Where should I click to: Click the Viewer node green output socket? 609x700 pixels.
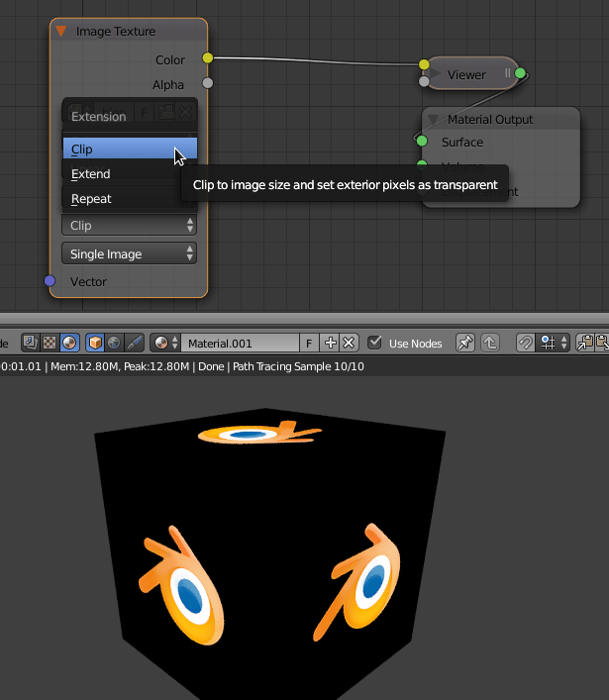(520, 73)
